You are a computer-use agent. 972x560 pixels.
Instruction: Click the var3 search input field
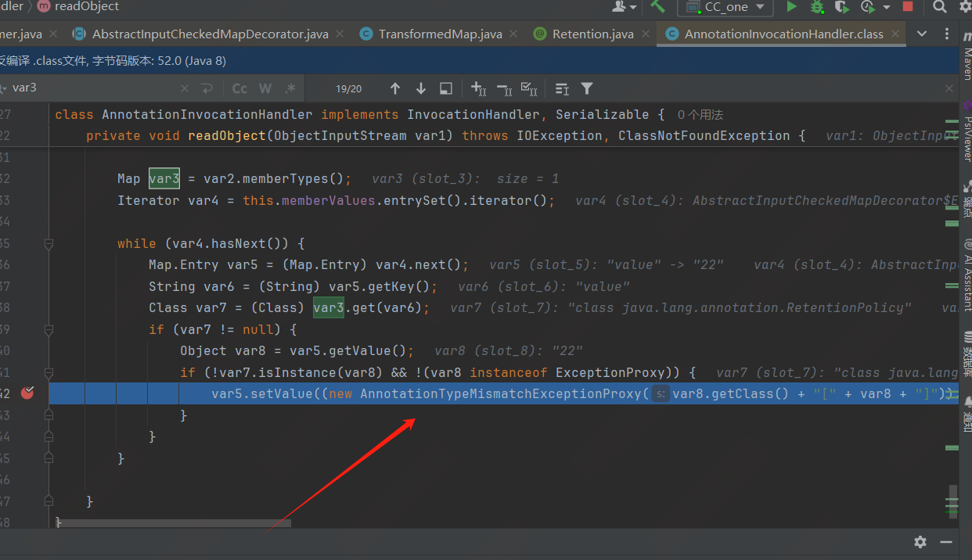(94, 88)
